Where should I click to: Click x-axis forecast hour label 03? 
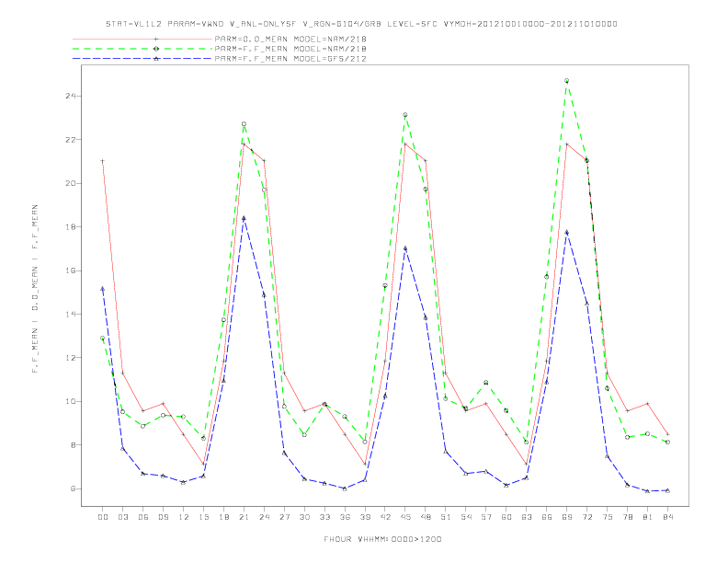[122, 517]
